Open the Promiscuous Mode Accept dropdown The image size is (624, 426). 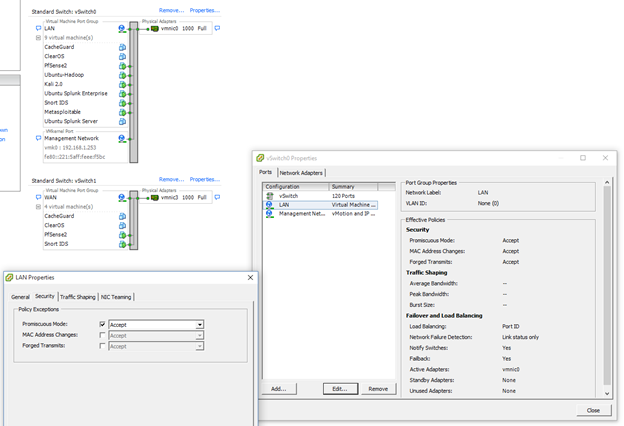tap(200, 325)
